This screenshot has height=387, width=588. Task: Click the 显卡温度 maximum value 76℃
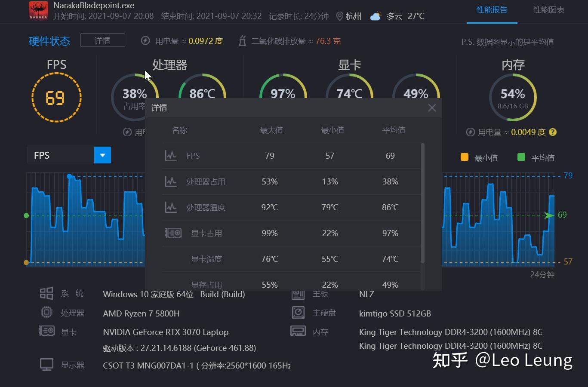270,259
